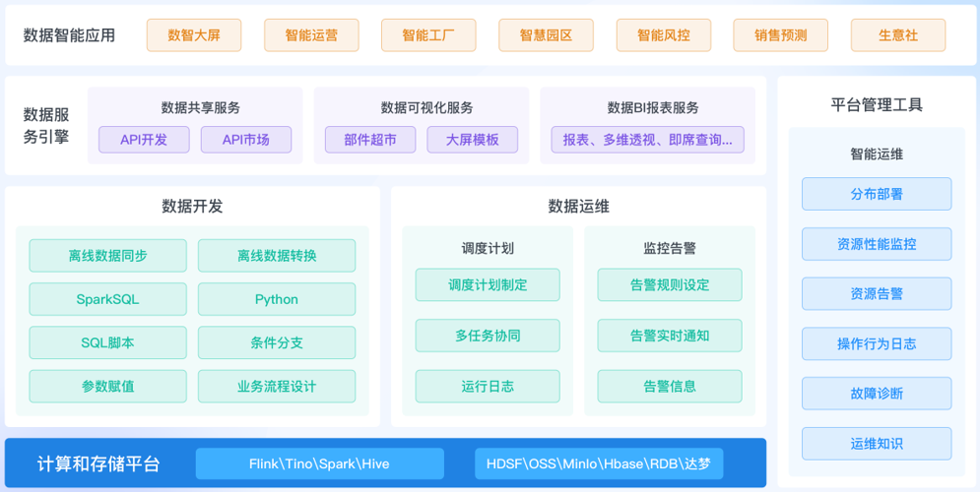Choose the Python development box
Viewport: 980px width, 492px height.
277,299
